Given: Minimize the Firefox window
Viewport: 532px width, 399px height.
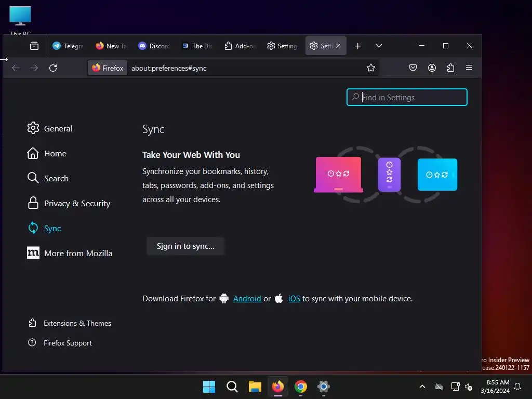Looking at the screenshot, I should [x=422, y=46].
